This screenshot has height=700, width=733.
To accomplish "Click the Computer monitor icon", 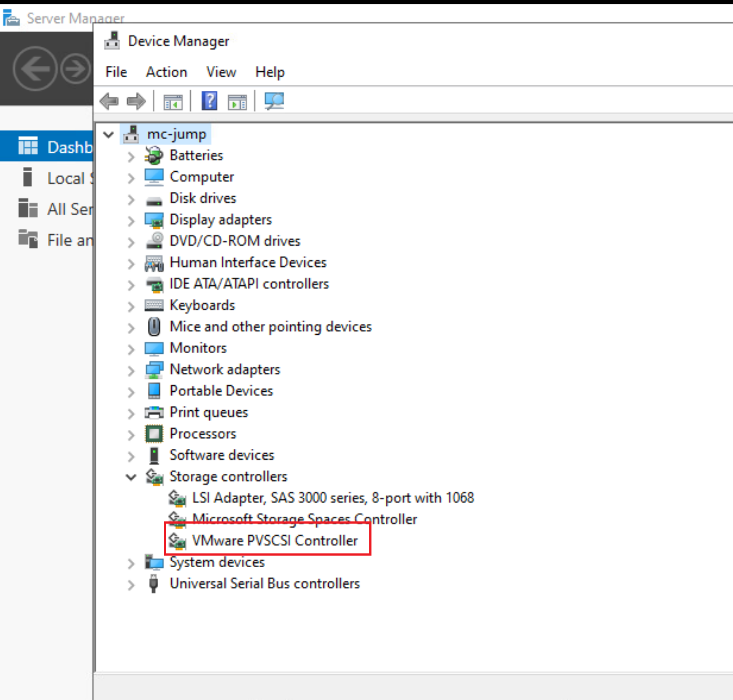I will click(x=154, y=177).
